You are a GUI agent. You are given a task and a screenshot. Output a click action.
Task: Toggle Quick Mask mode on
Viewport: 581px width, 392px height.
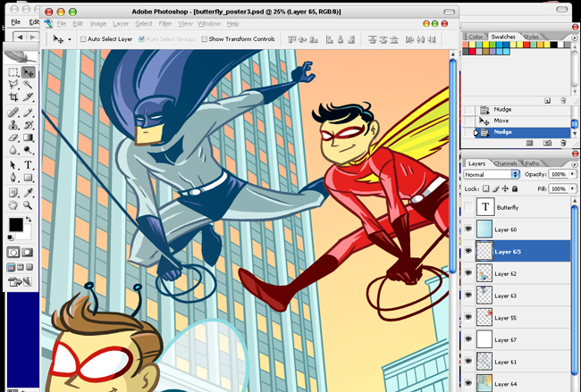[x=28, y=253]
